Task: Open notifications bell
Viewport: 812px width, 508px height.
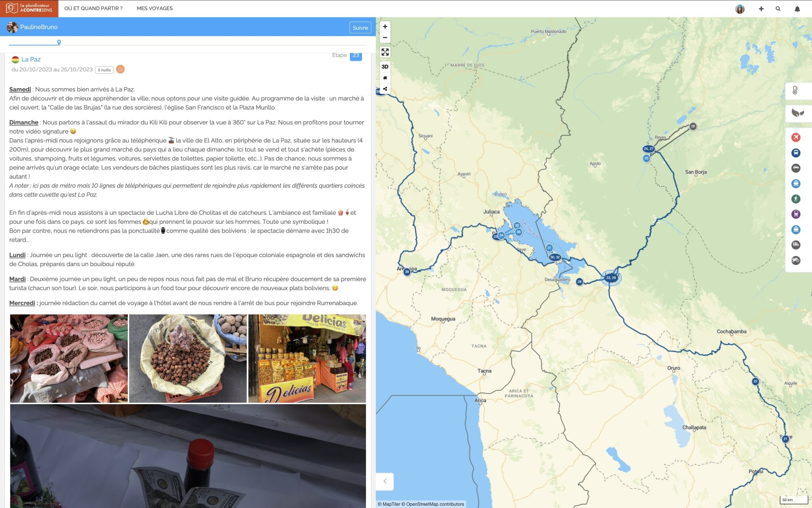Action: (797, 9)
